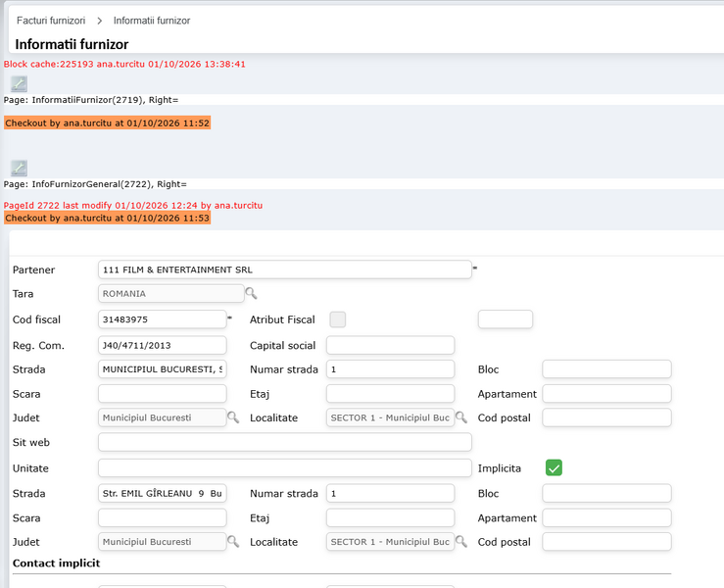Select the Capital social input box
The width and height of the screenshot is (724, 588).
391,345
